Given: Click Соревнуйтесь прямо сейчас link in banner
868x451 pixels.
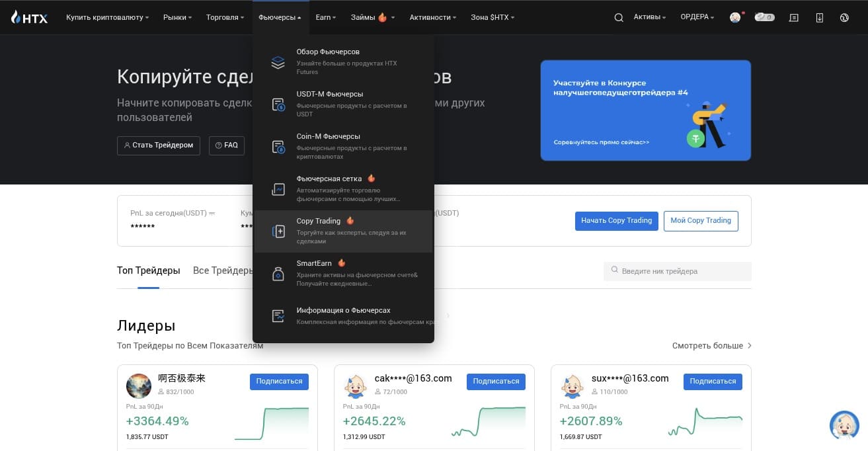Looking at the screenshot, I should click(x=602, y=142).
